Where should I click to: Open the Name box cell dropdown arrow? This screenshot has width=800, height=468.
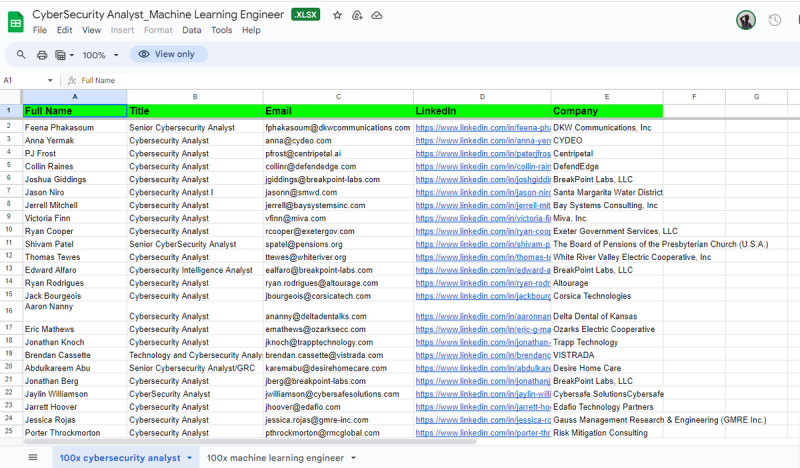pos(50,81)
